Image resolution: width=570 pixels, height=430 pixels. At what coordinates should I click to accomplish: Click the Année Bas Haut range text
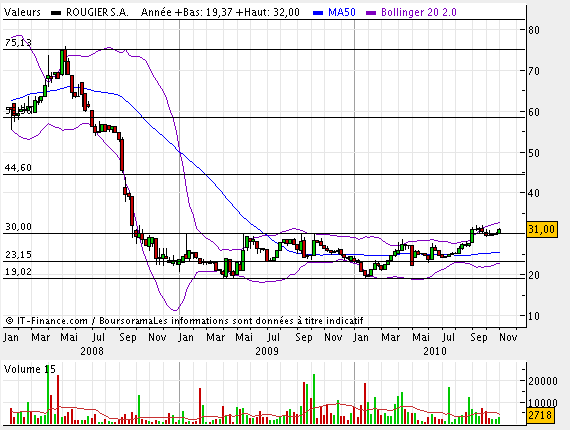click(220, 12)
